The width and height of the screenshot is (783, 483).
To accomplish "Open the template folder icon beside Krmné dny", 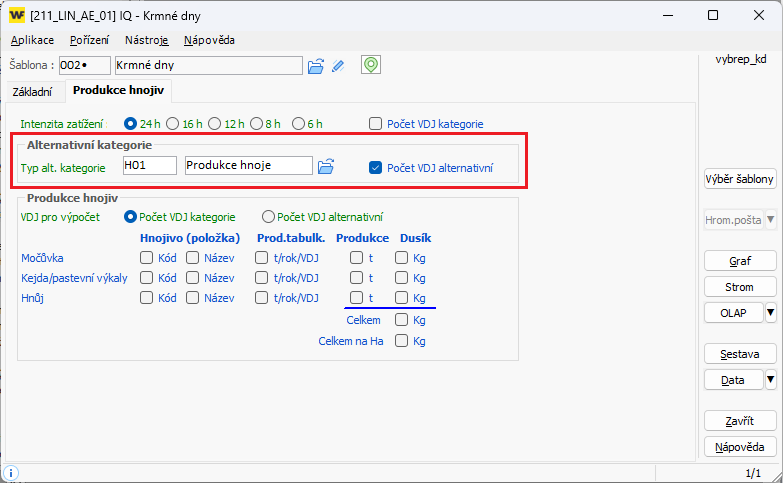I will click(316, 66).
